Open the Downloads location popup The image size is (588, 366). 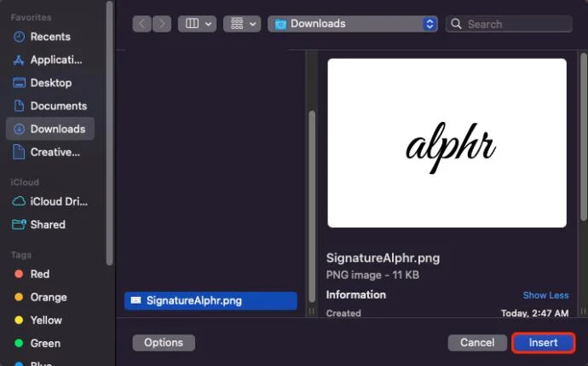[x=353, y=24]
